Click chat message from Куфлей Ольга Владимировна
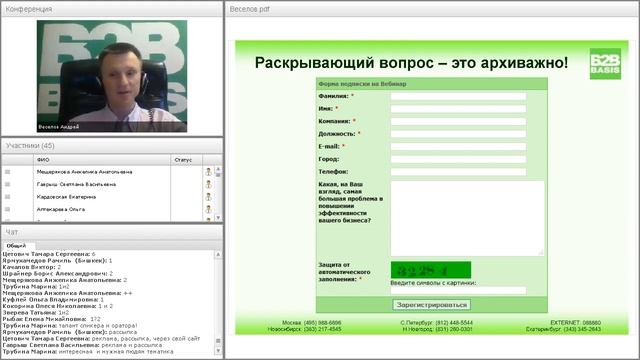 coord(53,300)
